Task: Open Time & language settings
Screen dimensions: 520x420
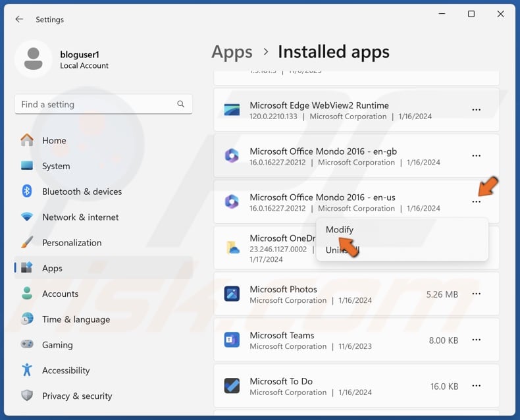Action: (103, 319)
